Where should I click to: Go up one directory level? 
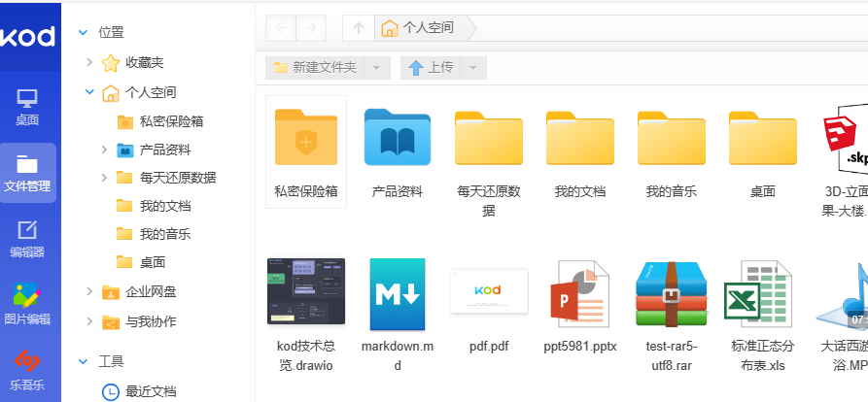(x=359, y=28)
